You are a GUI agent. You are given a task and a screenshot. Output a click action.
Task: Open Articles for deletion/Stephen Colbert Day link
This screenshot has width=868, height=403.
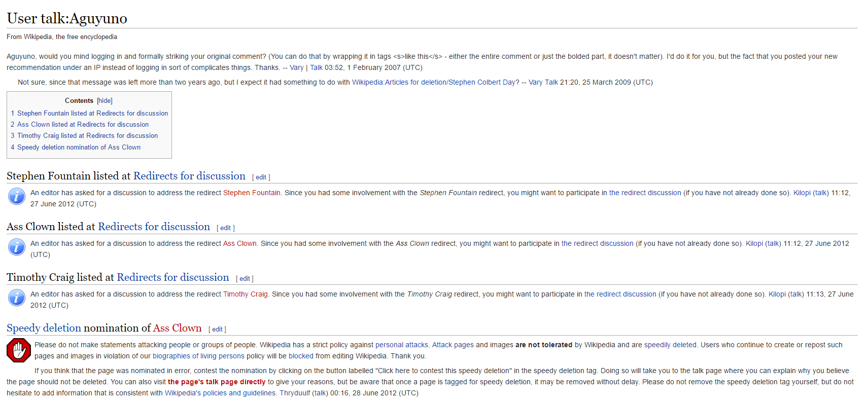[434, 82]
